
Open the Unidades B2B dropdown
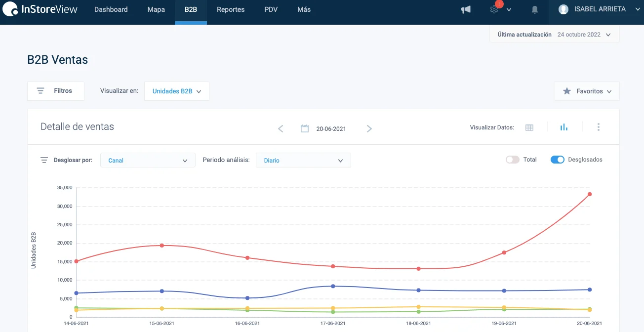pyautogui.click(x=177, y=91)
